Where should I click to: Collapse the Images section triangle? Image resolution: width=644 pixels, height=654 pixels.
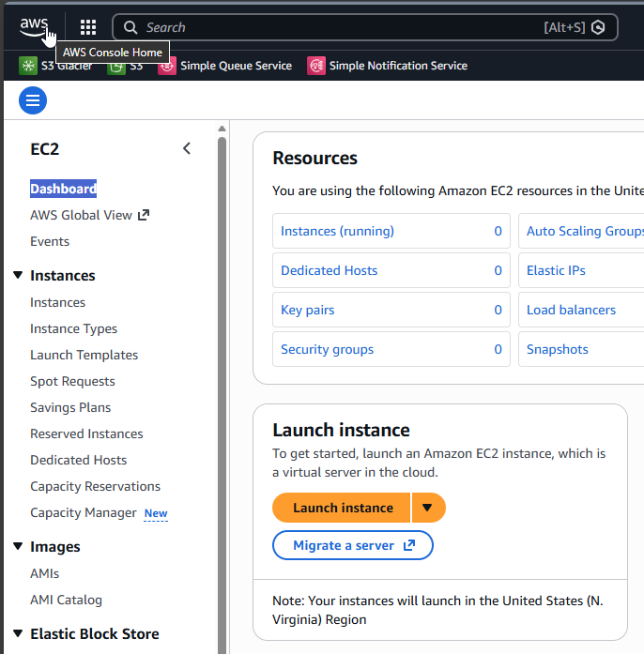(18, 546)
